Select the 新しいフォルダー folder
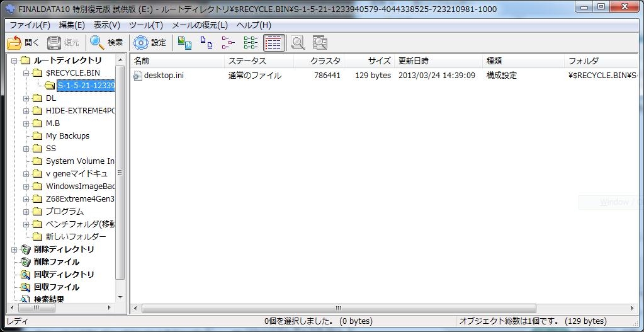 pyautogui.click(x=76, y=237)
